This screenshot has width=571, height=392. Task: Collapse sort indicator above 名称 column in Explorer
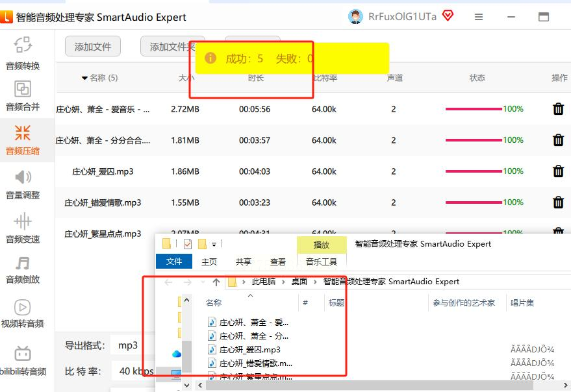click(251, 295)
